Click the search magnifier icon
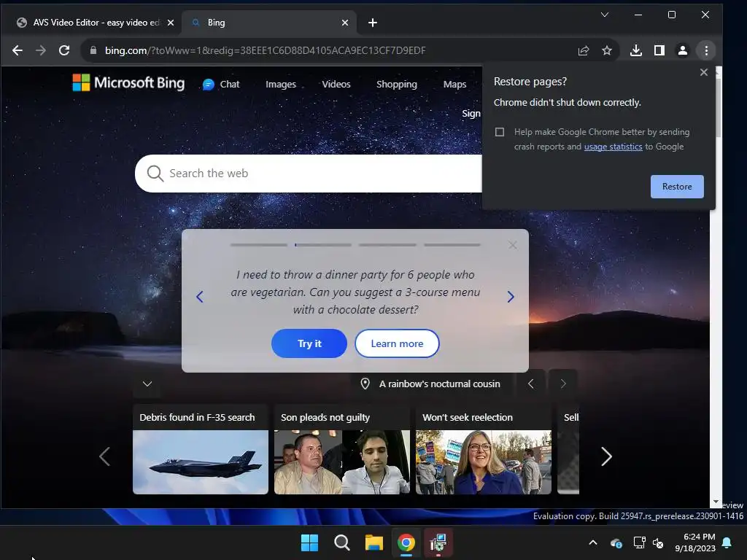 [x=155, y=174]
